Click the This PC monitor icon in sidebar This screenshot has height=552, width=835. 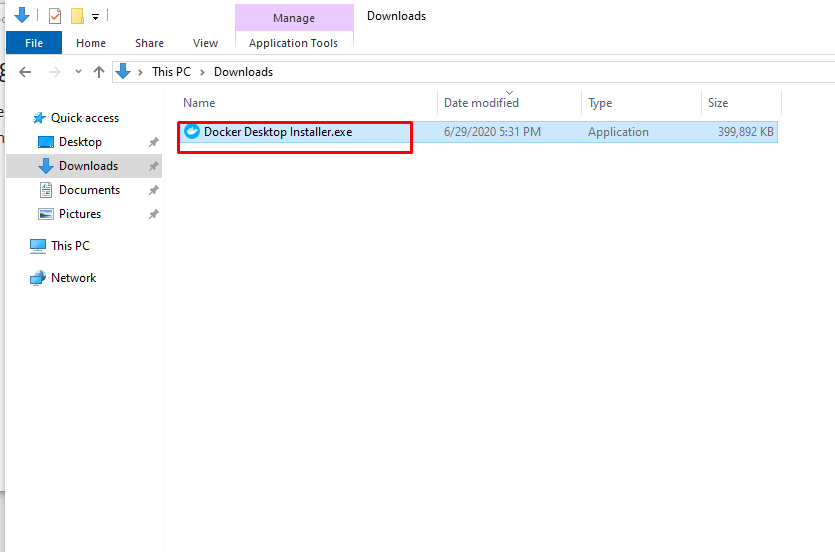(x=38, y=246)
